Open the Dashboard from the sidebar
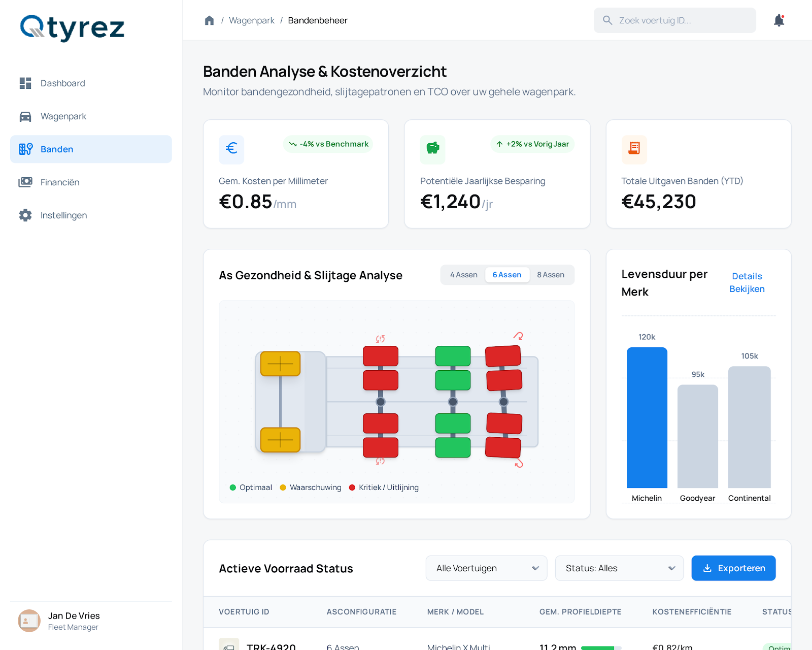The image size is (812, 650). pos(62,83)
